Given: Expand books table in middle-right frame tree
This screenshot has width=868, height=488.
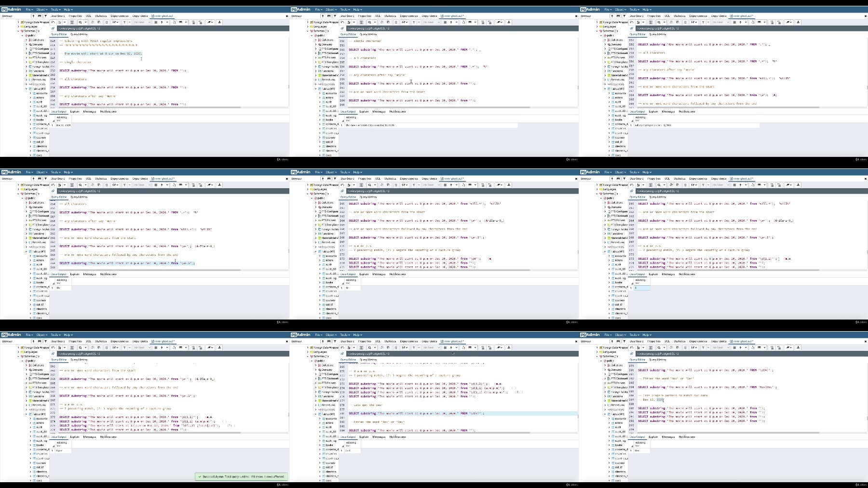Looking at the screenshot, I should (x=609, y=282).
